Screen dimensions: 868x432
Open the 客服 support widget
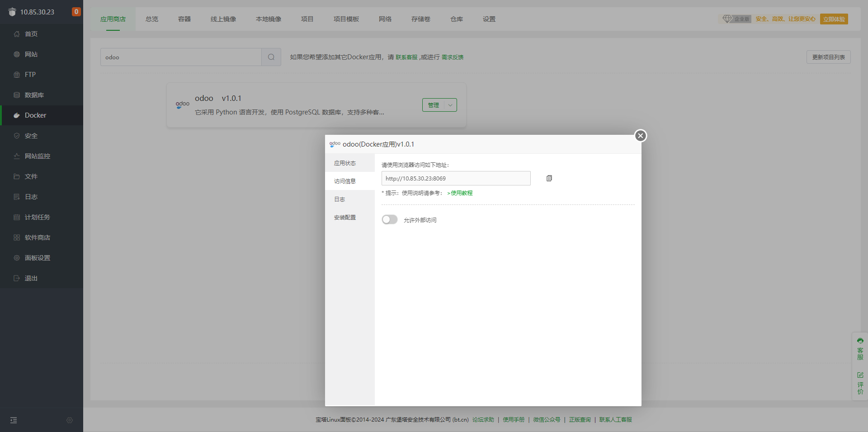pos(860,349)
